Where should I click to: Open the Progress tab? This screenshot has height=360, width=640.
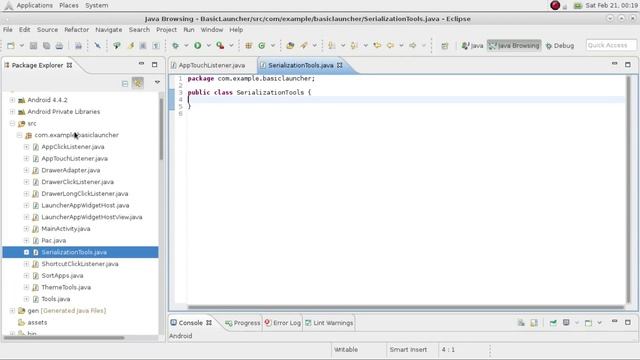[x=242, y=323]
